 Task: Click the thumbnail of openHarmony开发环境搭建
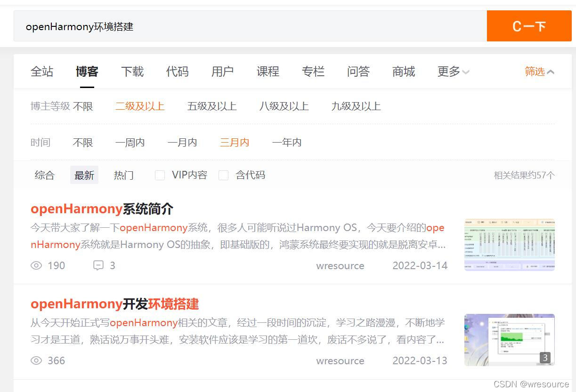[509, 340]
